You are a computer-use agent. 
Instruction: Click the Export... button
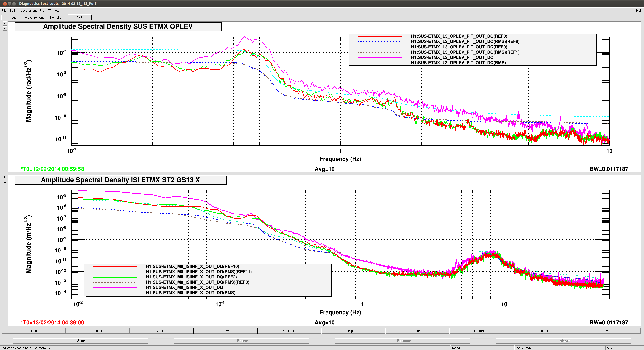417,331
